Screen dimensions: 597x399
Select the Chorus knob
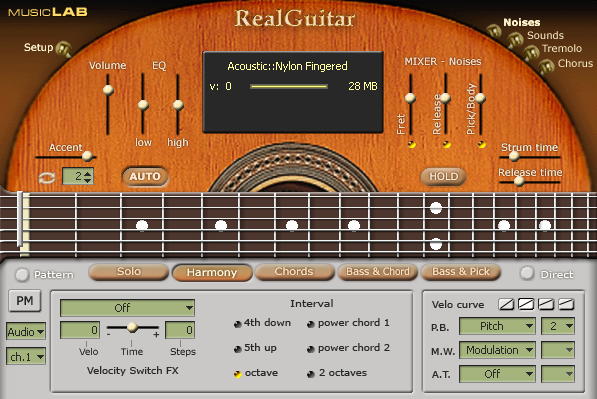point(546,66)
